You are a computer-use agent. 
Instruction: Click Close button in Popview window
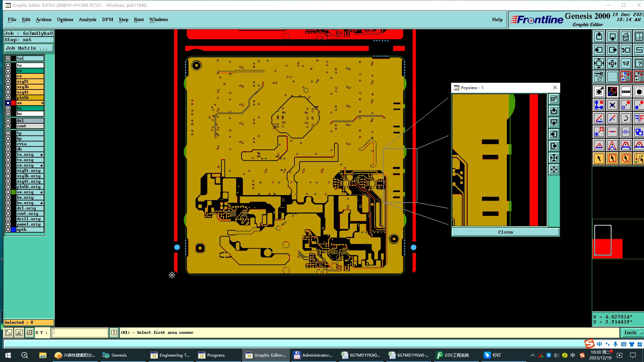(505, 232)
